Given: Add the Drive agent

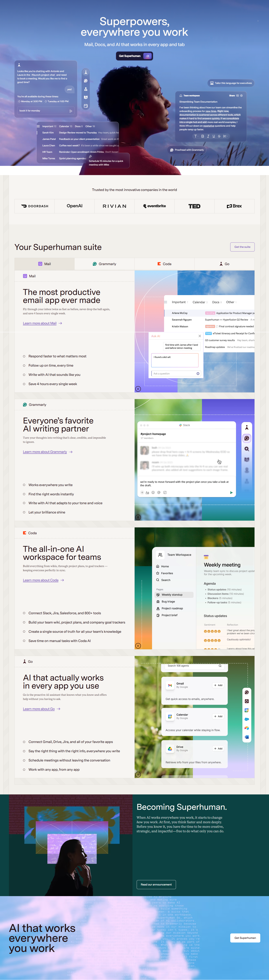Looking at the screenshot, I should click(218, 748).
